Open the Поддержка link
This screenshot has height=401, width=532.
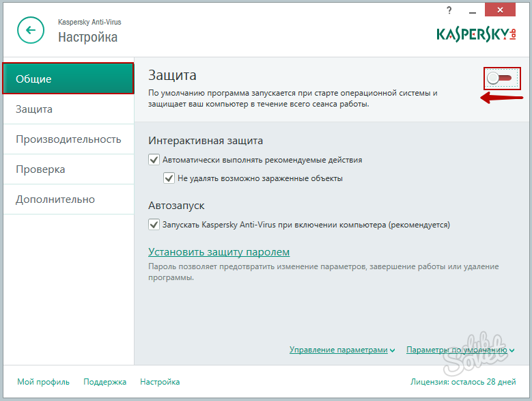105,382
